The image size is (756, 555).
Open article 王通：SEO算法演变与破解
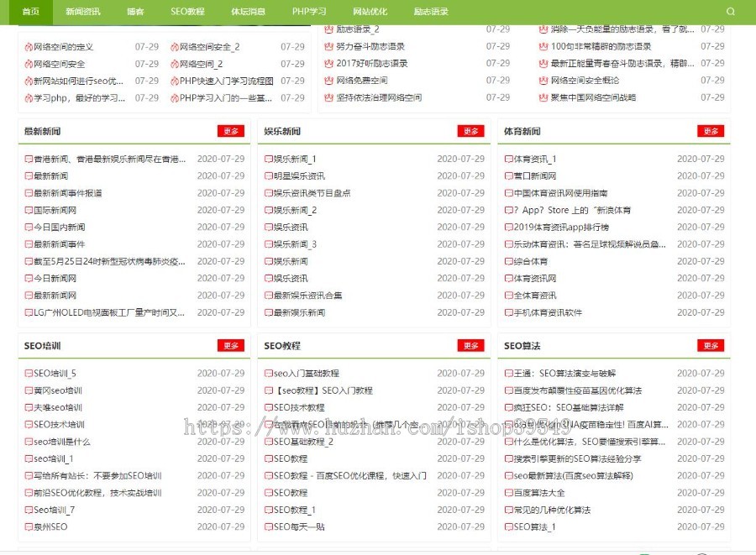click(564, 374)
